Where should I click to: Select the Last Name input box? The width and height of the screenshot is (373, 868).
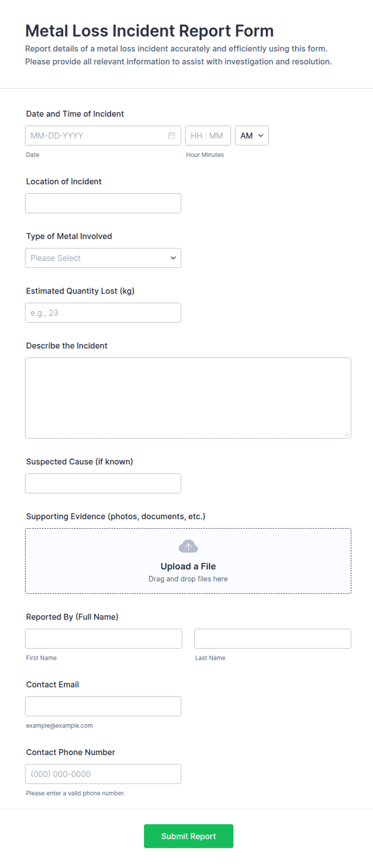tap(273, 638)
